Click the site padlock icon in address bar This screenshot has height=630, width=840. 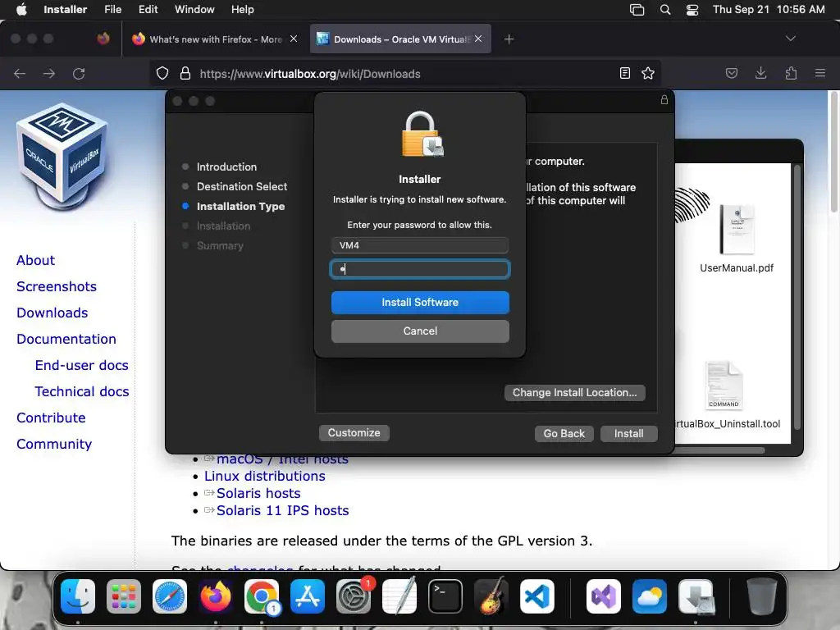(185, 73)
